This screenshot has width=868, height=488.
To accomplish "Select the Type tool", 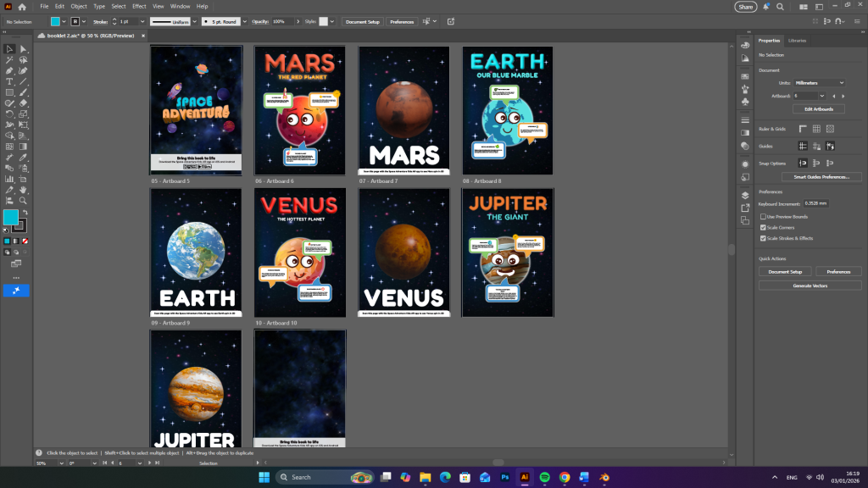I will pyautogui.click(x=9, y=81).
